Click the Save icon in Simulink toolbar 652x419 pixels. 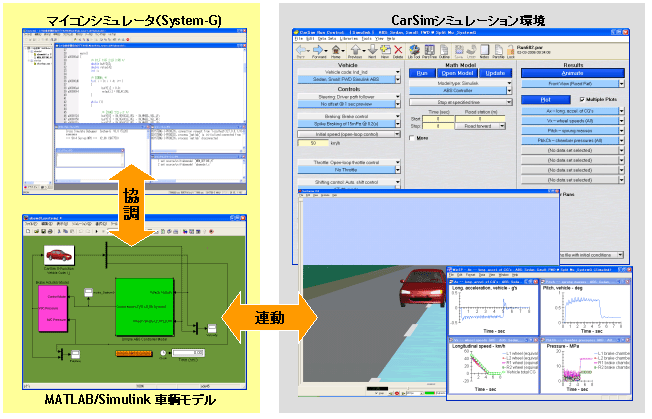click(x=43, y=232)
